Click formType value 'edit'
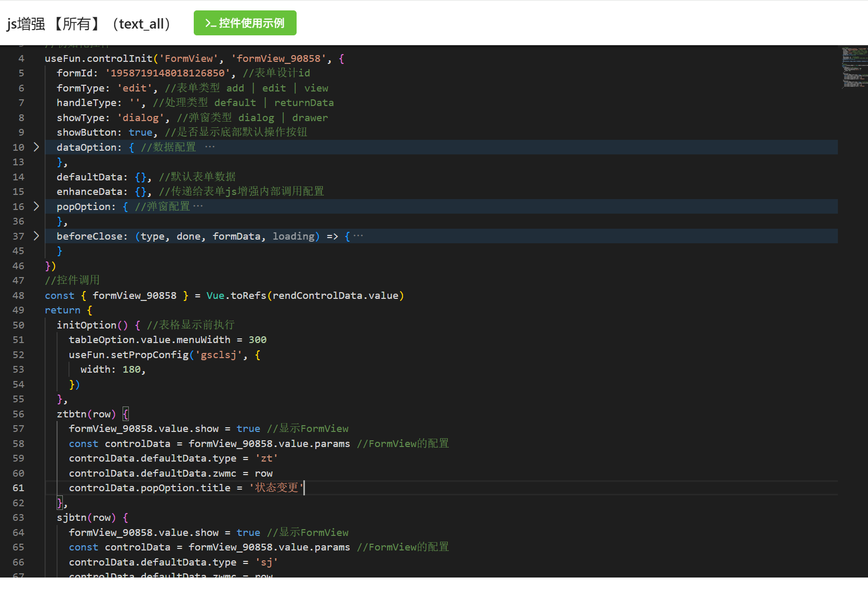 pos(135,88)
